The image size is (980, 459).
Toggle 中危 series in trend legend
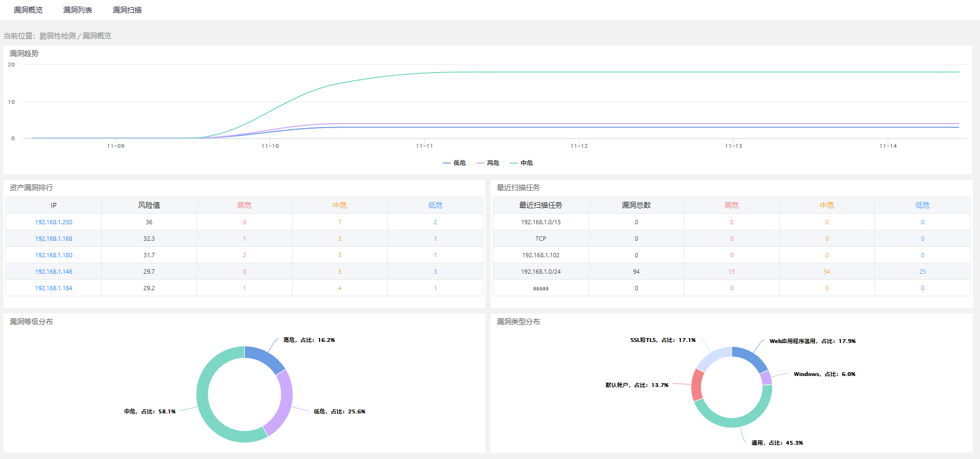(x=522, y=163)
